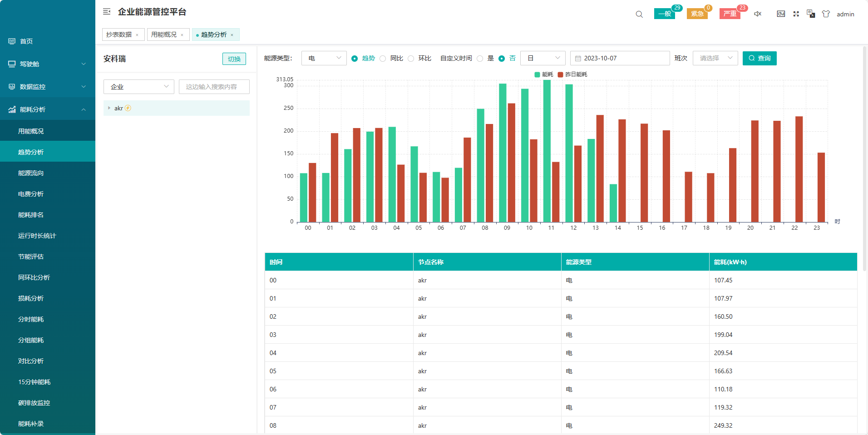Toggle the sidebar collapse hamburger icon
The image size is (868, 435).
pyautogui.click(x=107, y=12)
